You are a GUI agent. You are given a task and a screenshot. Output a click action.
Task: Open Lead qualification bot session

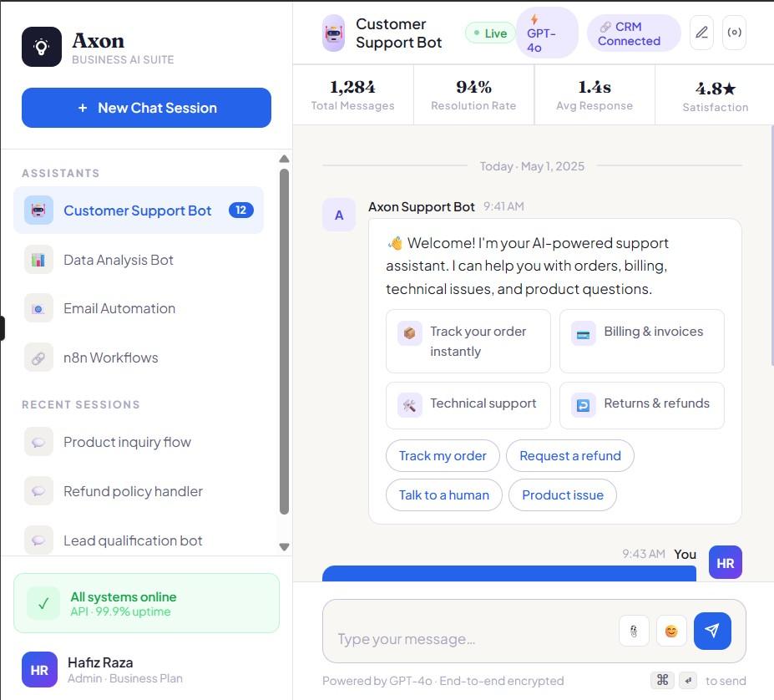139,540
